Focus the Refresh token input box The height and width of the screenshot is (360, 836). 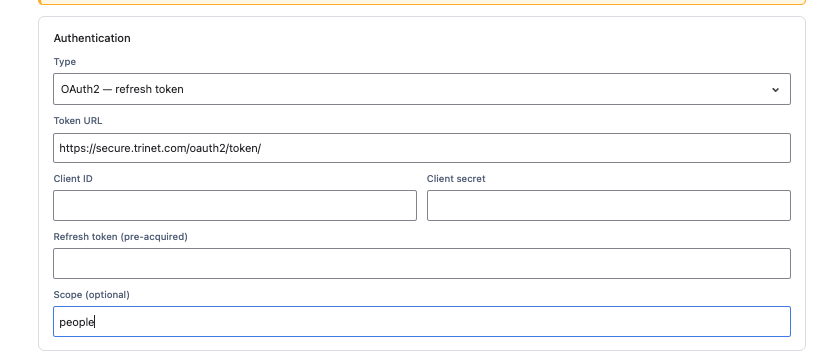(422, 263)
